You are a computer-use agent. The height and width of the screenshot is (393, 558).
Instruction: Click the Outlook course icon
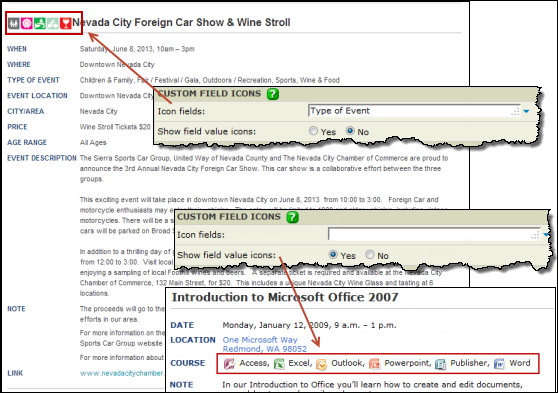point(321,364)
